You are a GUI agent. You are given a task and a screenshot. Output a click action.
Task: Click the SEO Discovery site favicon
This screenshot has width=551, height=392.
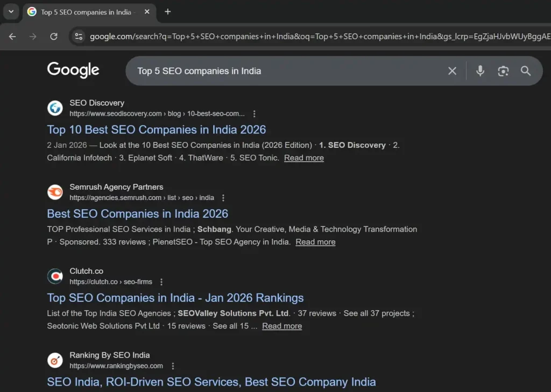[55, 108]
